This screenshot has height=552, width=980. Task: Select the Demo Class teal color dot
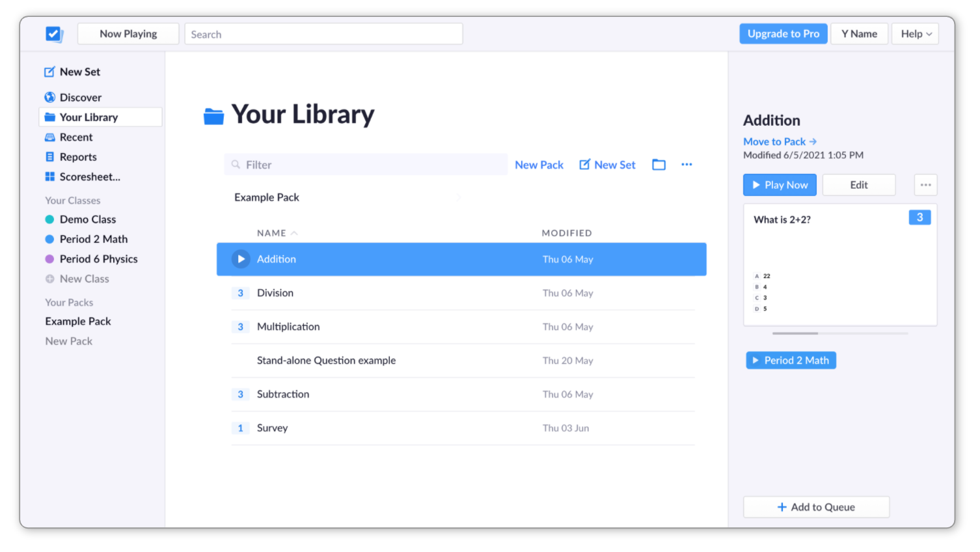49,219
